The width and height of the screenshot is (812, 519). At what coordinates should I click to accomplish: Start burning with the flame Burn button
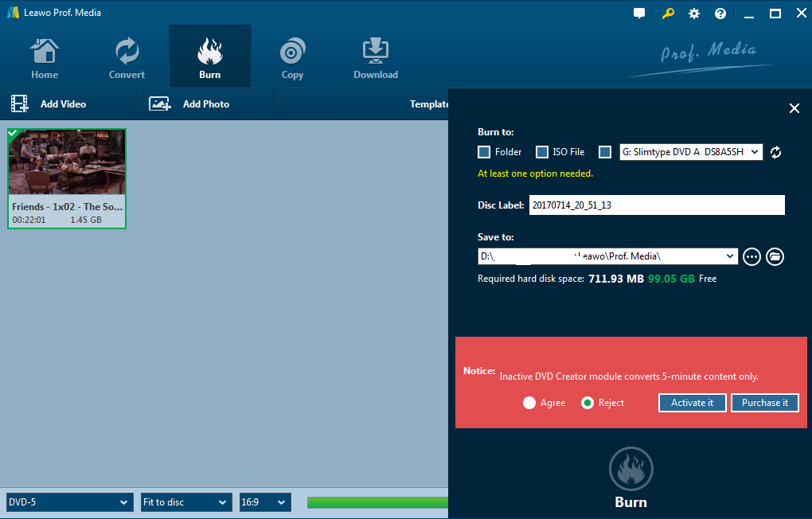pos(630,469)
